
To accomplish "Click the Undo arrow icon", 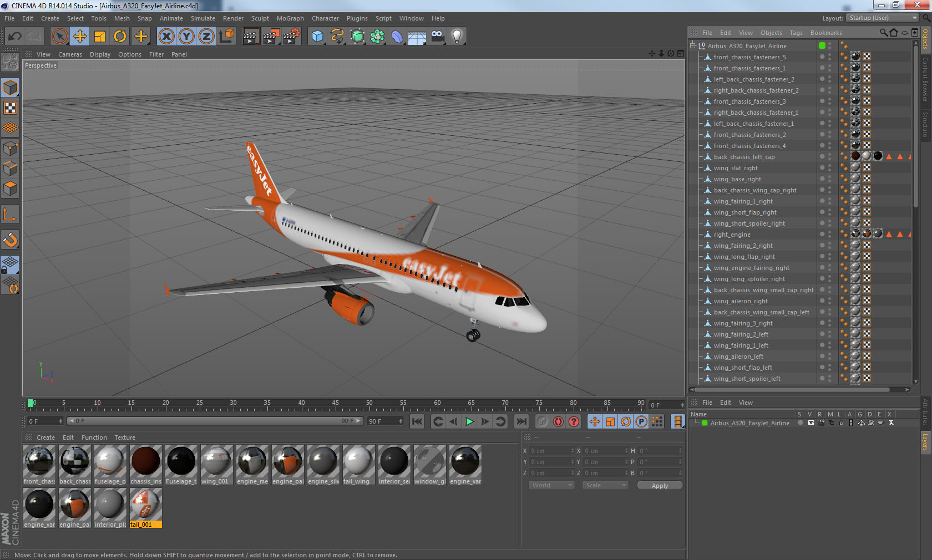I will 15,37.
